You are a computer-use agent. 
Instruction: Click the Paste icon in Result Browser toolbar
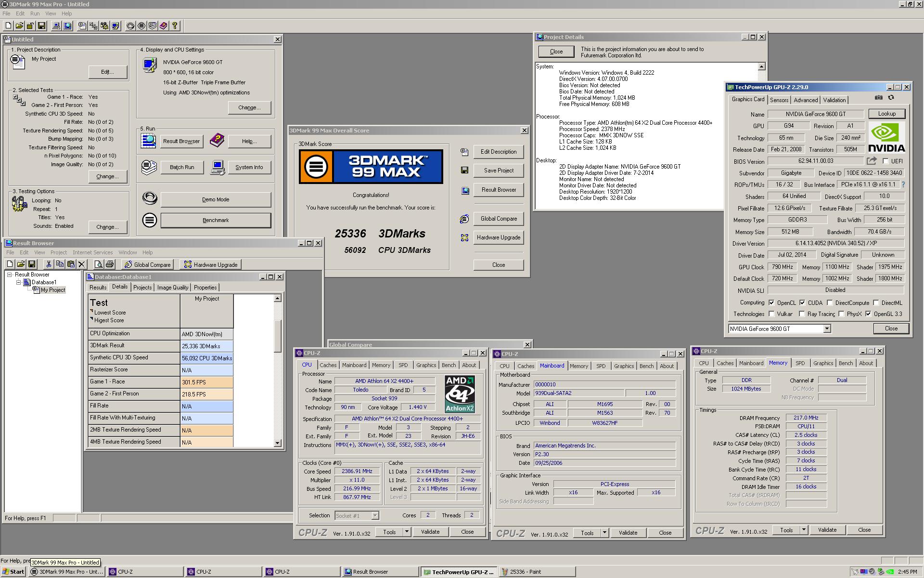click(x=71, y=264)
